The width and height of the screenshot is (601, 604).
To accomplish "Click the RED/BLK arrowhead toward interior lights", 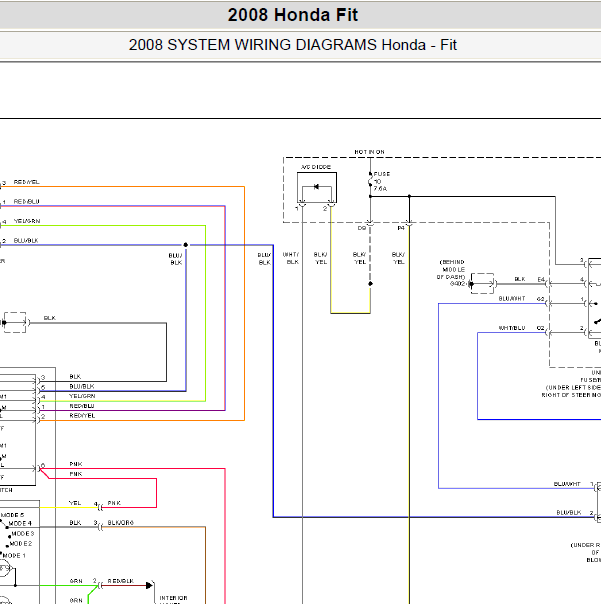I will tap(149, 586).
